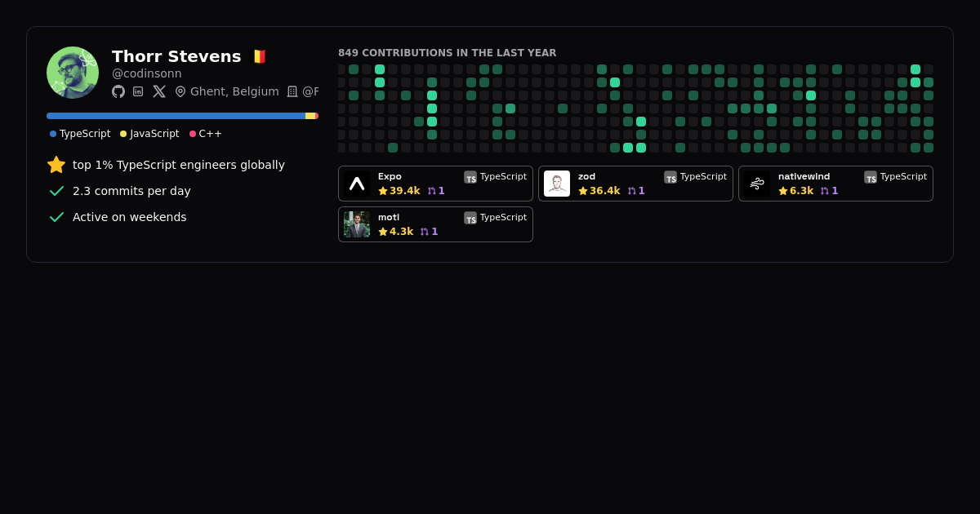Click the Belgian flag next to the name
Image resolution: width=980 pixels, height=514 pixels.
pos(258,56)
